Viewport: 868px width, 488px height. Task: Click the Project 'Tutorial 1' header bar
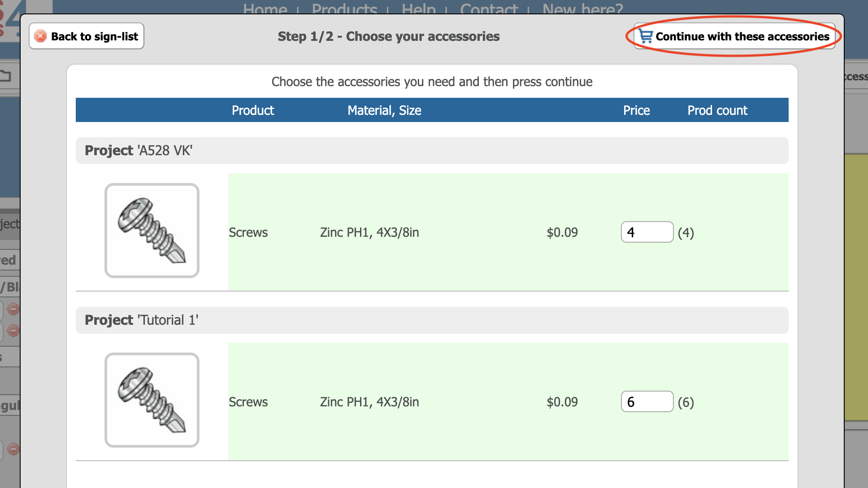pyautogui.click(x=432, y=320)
